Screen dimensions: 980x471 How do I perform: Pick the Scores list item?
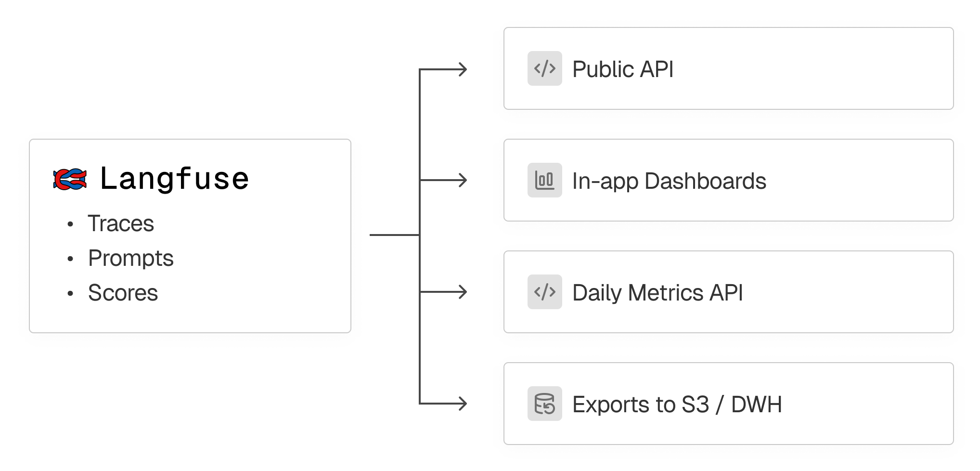pyautogui.click(x=123, y=293)
